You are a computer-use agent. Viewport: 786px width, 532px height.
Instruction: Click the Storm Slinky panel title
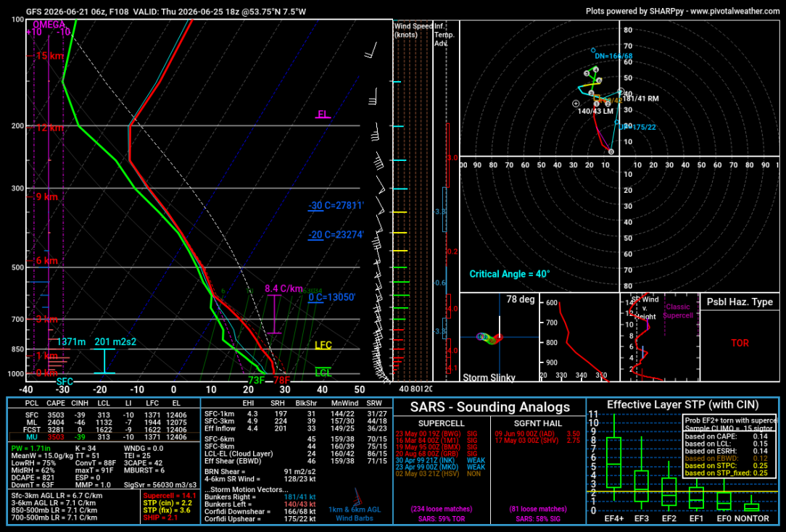pos(489,377)
